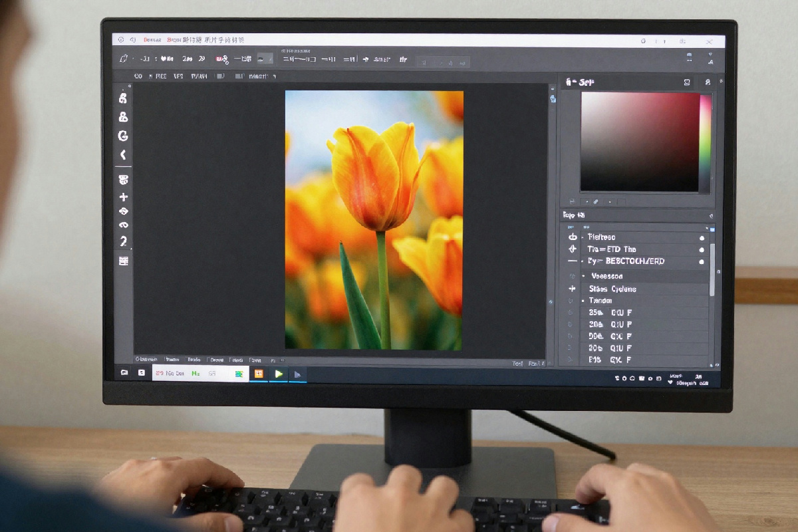Open the first menu in the title bar
The width and height of the screenshot is (798, 532).
(x=152, y=40)
